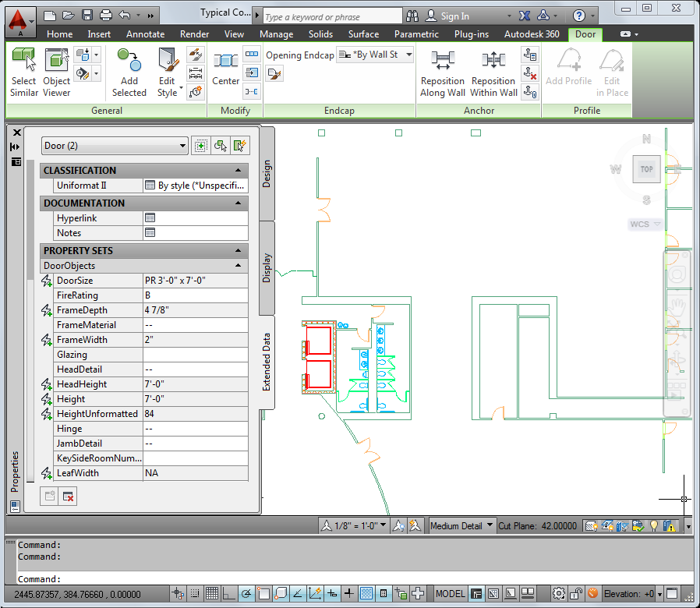This screenshot has width=700, height=608.
Task: Open the Object Viewer
Action: coord(57,72)
